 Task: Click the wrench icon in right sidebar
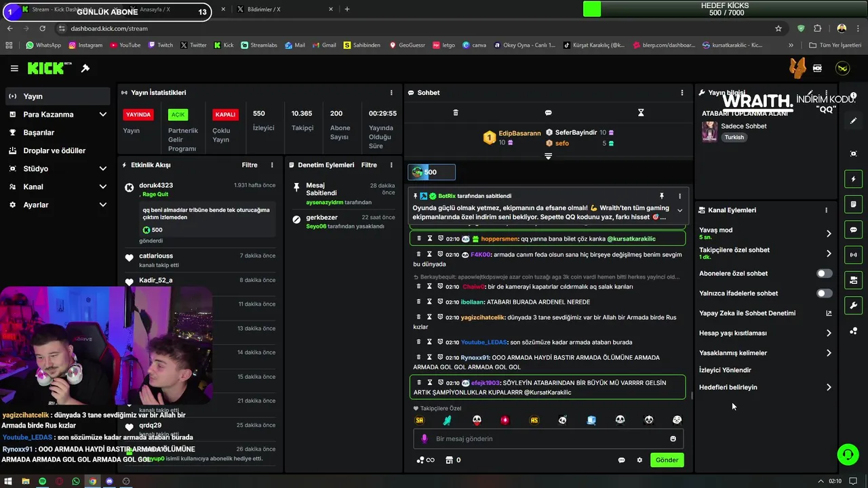(x=854, y=306)
